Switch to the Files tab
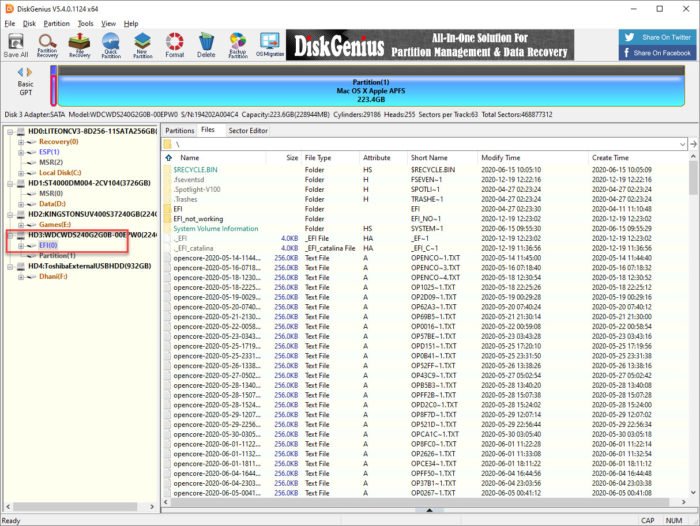 coord(208,129)
